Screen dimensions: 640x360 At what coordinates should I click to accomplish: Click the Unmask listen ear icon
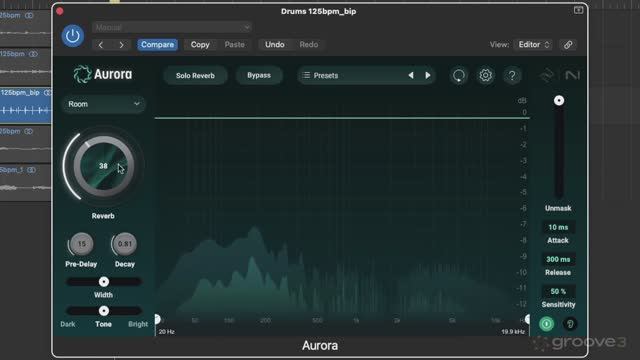click(x=570, y=324)
